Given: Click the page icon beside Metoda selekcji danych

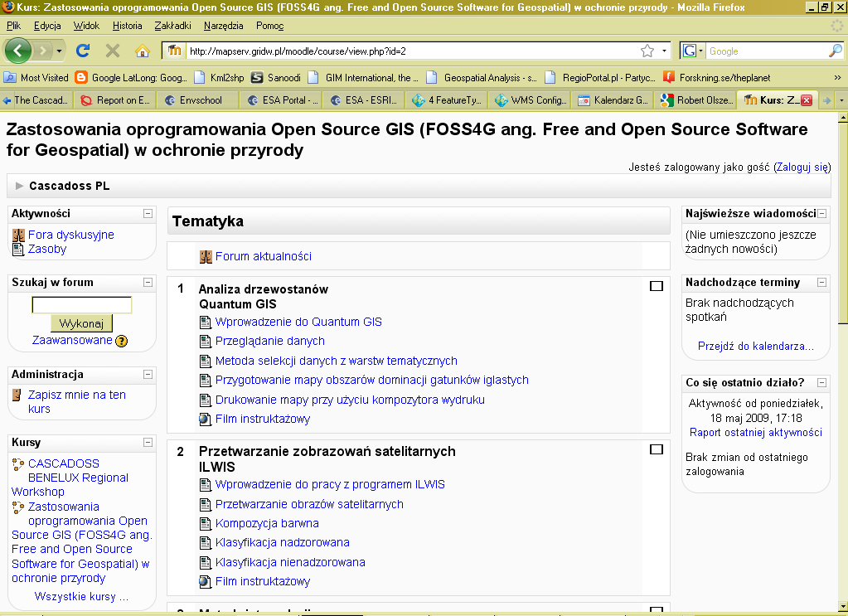Looking at the screenshot, I should 205,361.
